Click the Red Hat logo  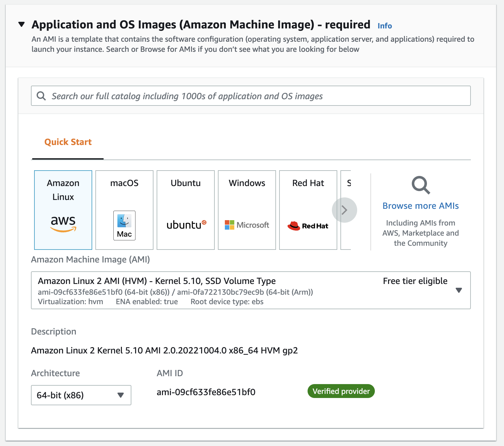coord(308,226)
